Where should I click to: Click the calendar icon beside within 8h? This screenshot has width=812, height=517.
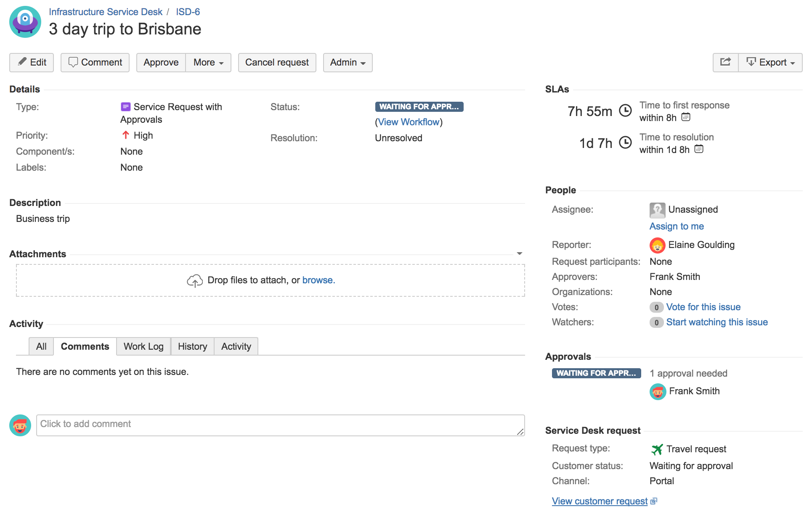tap(686, 117)
